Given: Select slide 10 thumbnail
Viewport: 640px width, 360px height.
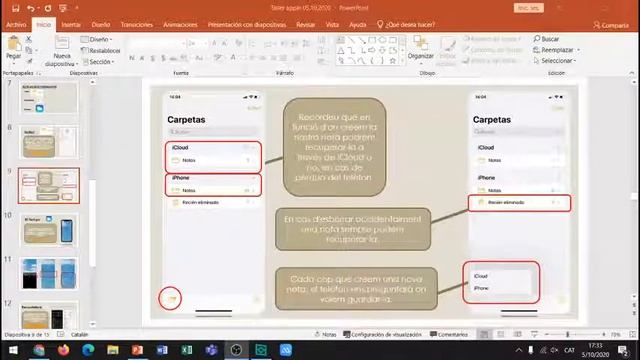Looking at the screenshot, I should tap(49, 231).
